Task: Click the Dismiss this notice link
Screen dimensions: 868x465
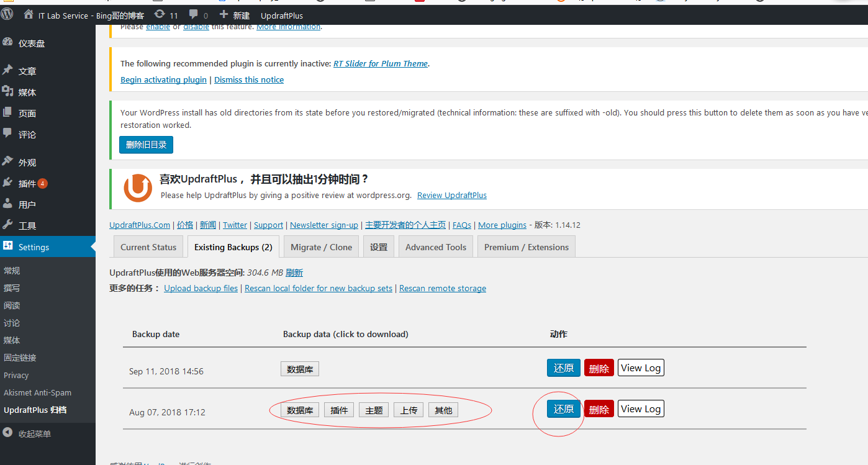Action: pos(249,79)
